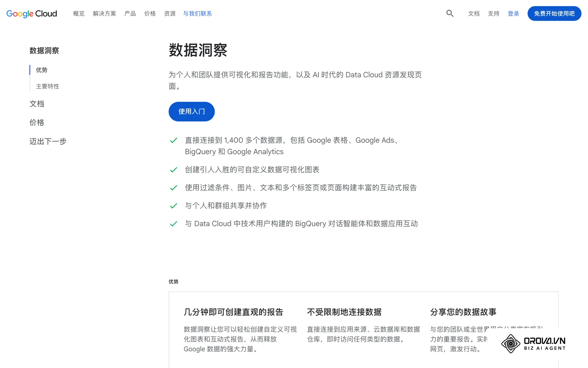The image size is (588, 368).
Task: Open the 产品 menu
Action: pos(130,14)
